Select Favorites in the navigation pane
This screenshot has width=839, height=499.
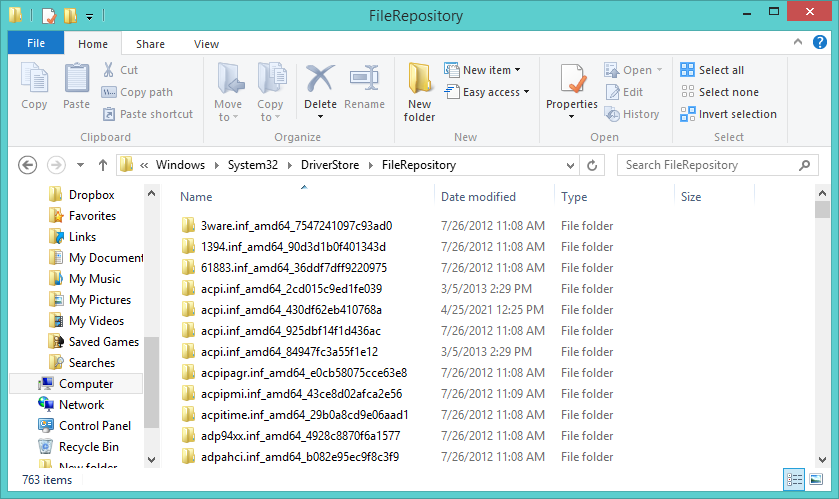(82, 216)
